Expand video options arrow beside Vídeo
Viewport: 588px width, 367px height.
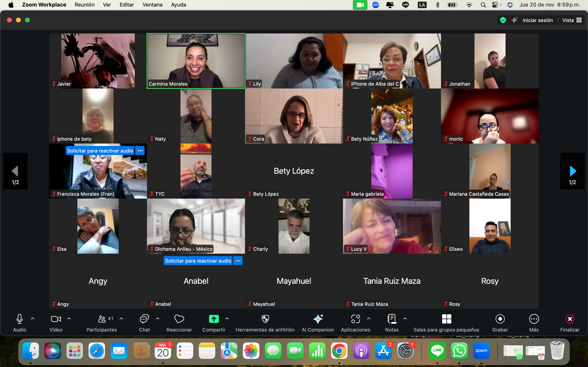pyautogui.click(x=69, y=318)
